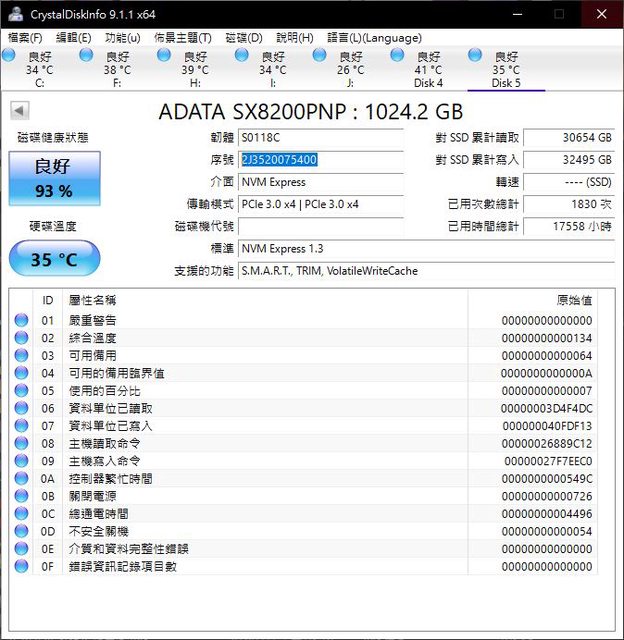The width and height of the screenshot is (624, 640).
Task: Select the Disk 4 drive tab
Action: (x=428, y=70)
